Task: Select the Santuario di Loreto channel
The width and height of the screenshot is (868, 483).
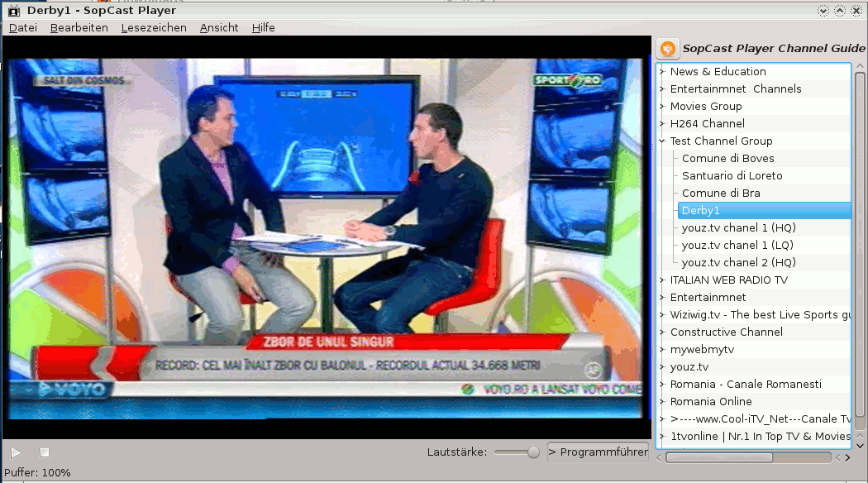Action: click(x=732, y=175)
